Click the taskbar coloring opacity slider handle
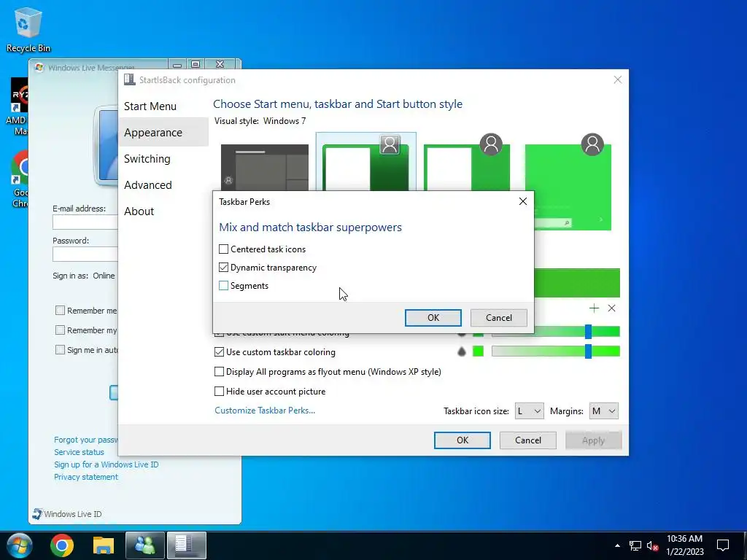Screen dimensions: 747x560 (589, 351)
